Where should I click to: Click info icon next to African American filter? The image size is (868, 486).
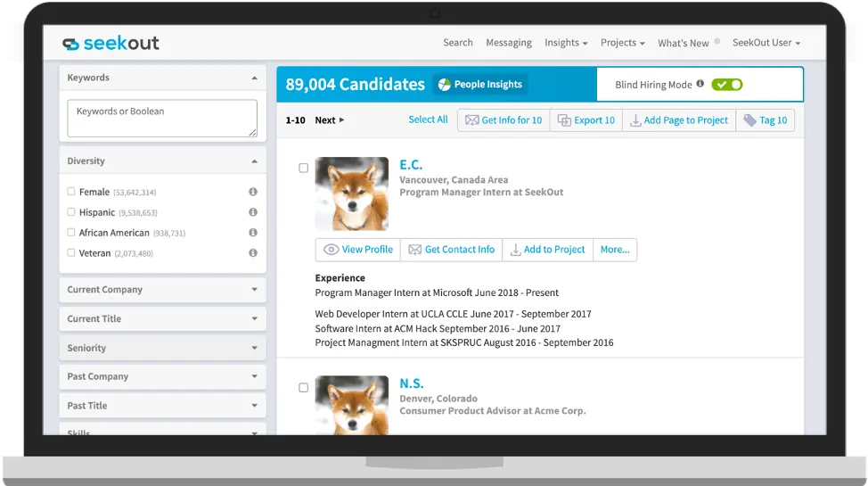[x=253, y=233]
